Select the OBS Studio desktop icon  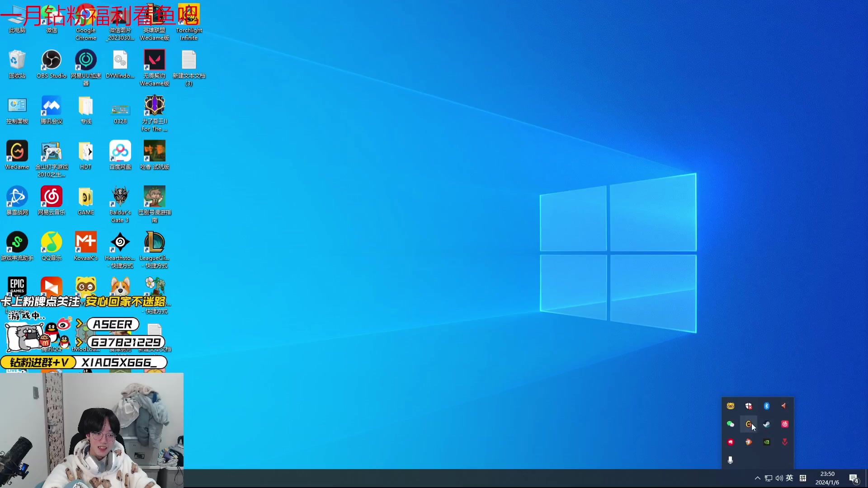52,64
